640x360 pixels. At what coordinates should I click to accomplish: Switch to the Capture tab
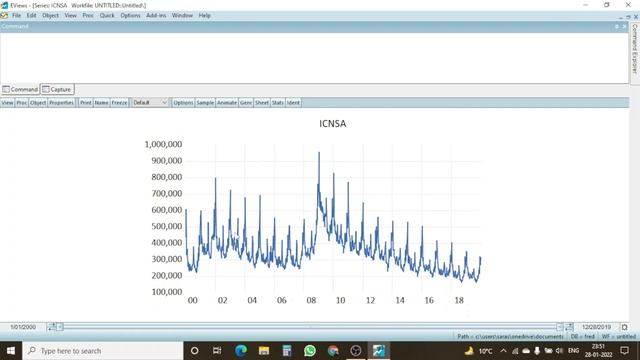(x=57, y=89)
